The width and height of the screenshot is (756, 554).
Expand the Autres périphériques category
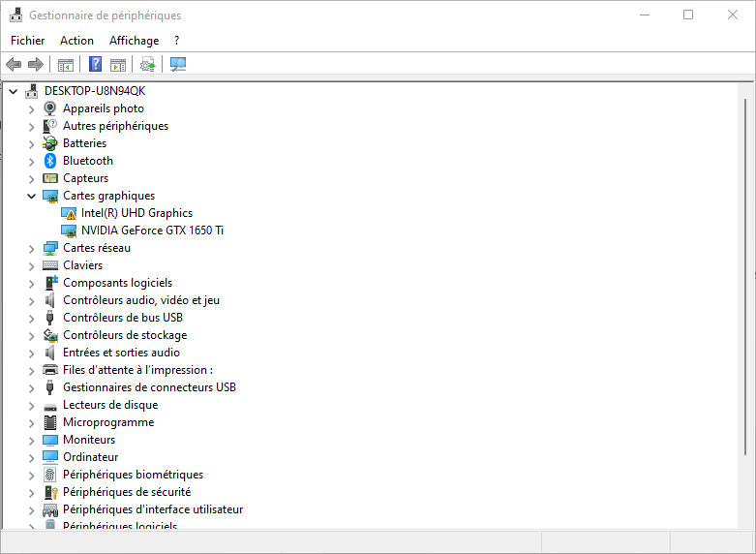(31, 127)
